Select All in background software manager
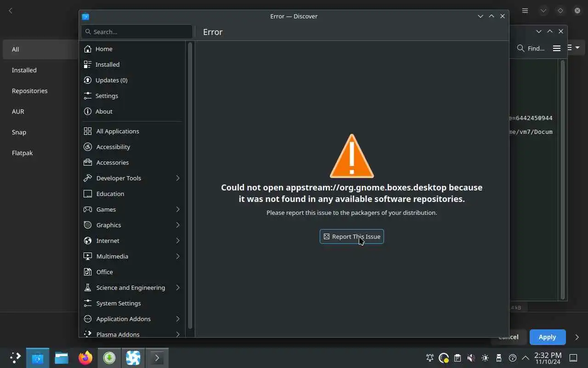The height and width of the screenshot is (368, 588). [x=40, y=49]
